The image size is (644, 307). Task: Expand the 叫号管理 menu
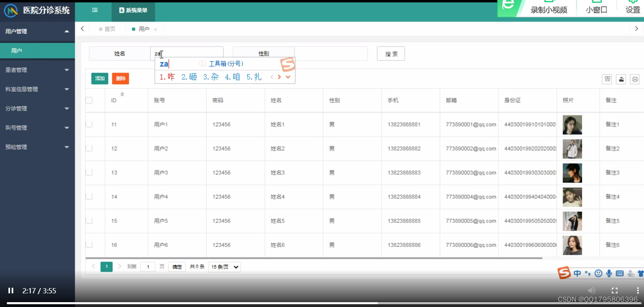(x=37, y=128)
